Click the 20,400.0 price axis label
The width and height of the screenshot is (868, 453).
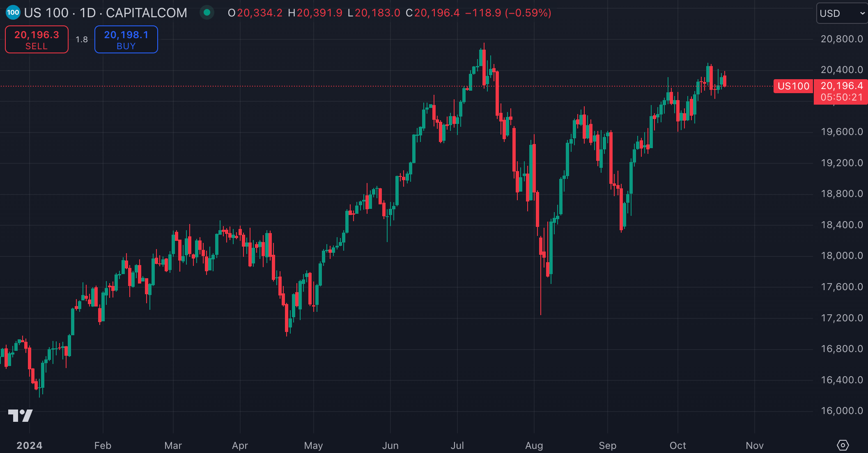842,70
